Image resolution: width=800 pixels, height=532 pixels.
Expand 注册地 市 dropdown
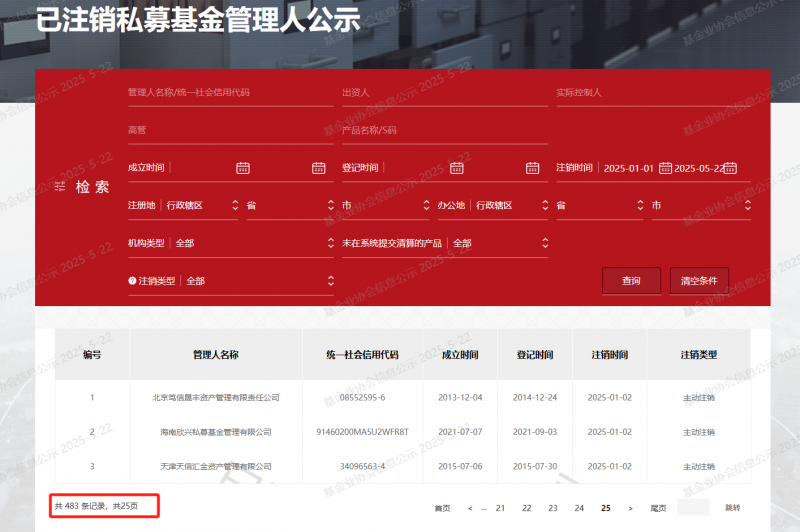pyautogui.click(x=386, y=205)
